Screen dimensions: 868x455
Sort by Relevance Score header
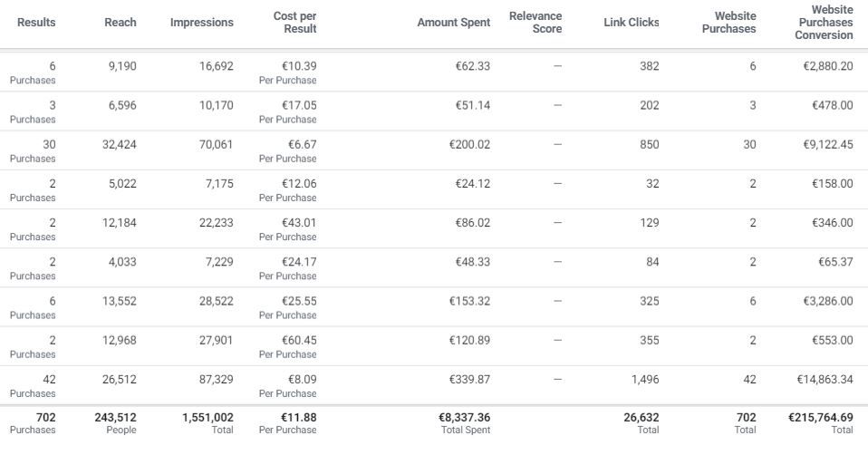[535, 23]
